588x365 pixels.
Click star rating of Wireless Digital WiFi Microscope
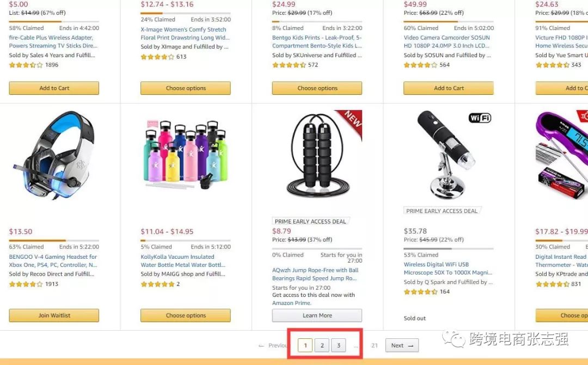[420, 291]
